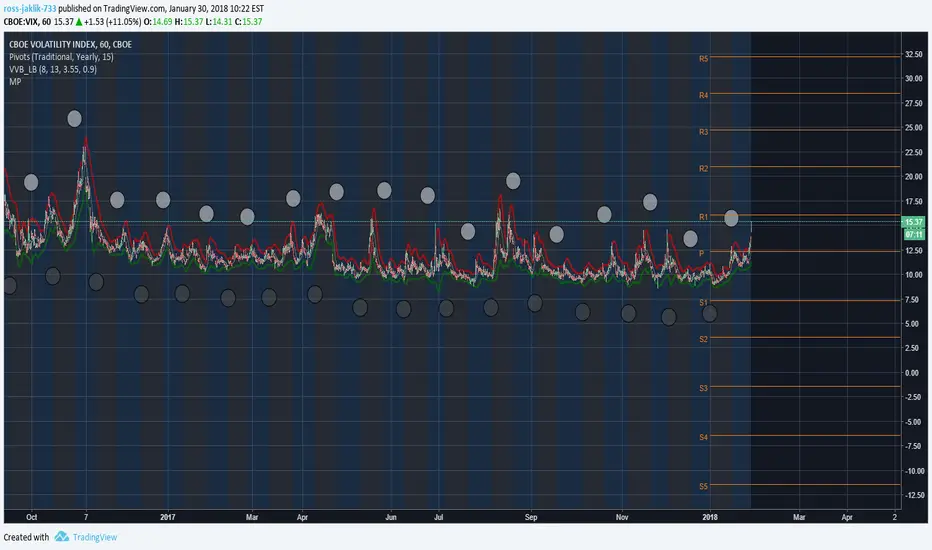Click the highest light gray circle above the October spike
The image size is (932, 550).
click(x=74, y=119)
